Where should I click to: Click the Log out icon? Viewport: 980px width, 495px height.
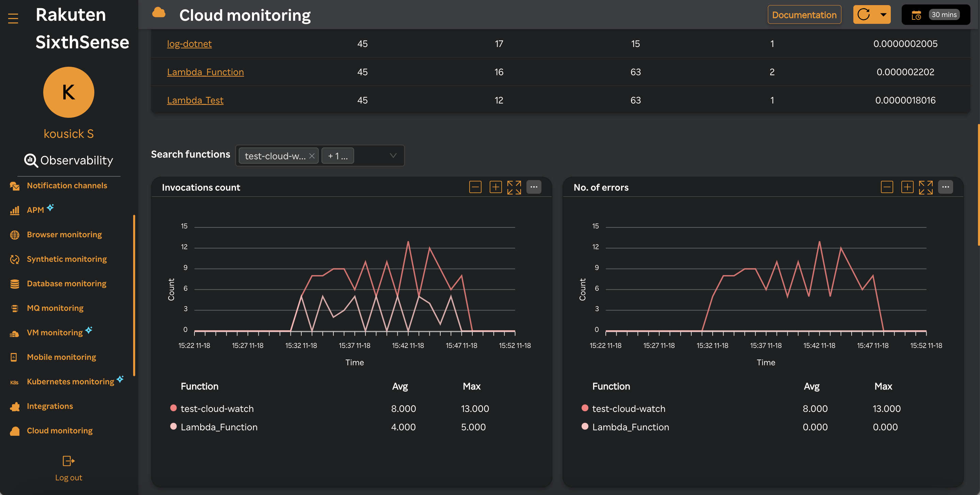[68, 461]
